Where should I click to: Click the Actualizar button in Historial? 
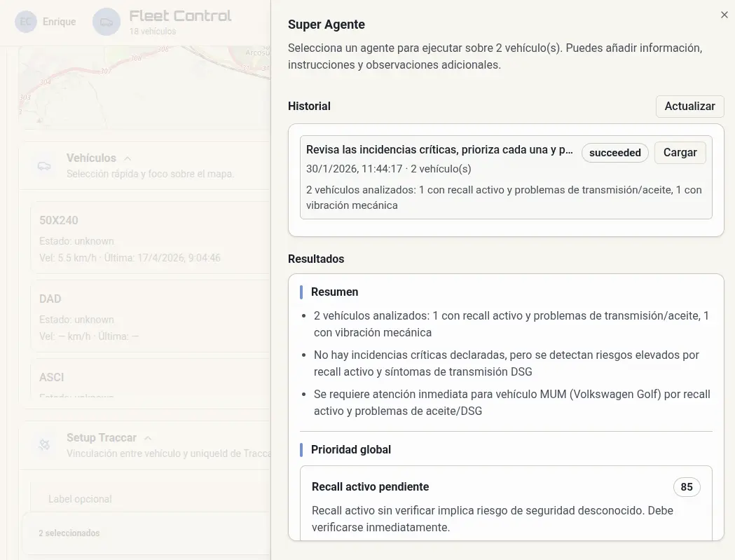689,106
